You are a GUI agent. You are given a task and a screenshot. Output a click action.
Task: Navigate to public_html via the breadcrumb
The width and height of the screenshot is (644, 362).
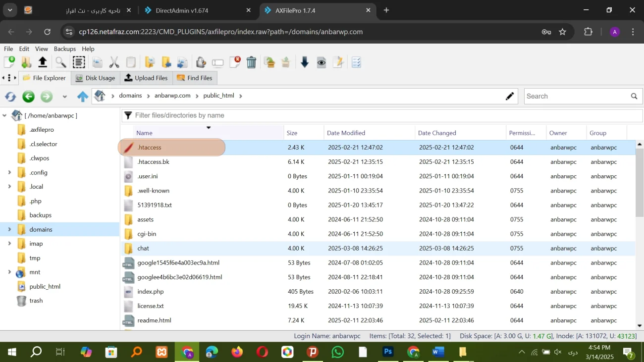[x=218, y=96]
